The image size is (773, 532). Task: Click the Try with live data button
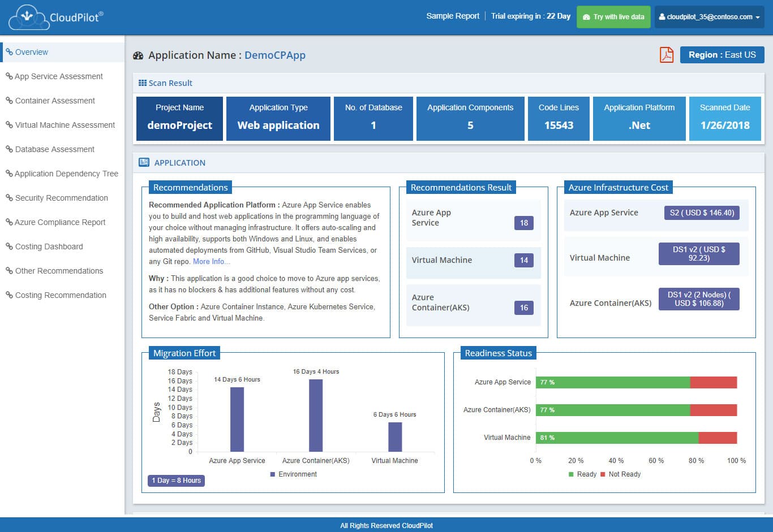[x=613, y=17]
